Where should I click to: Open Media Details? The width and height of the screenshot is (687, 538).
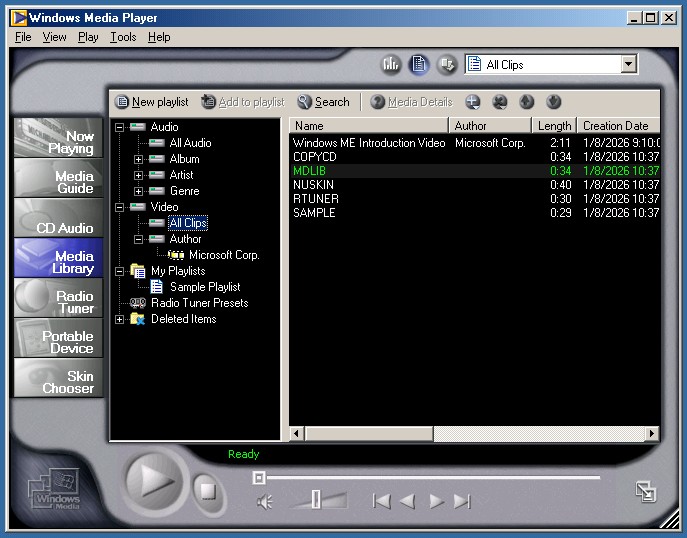pyautogui.click(x=411, y=102)
